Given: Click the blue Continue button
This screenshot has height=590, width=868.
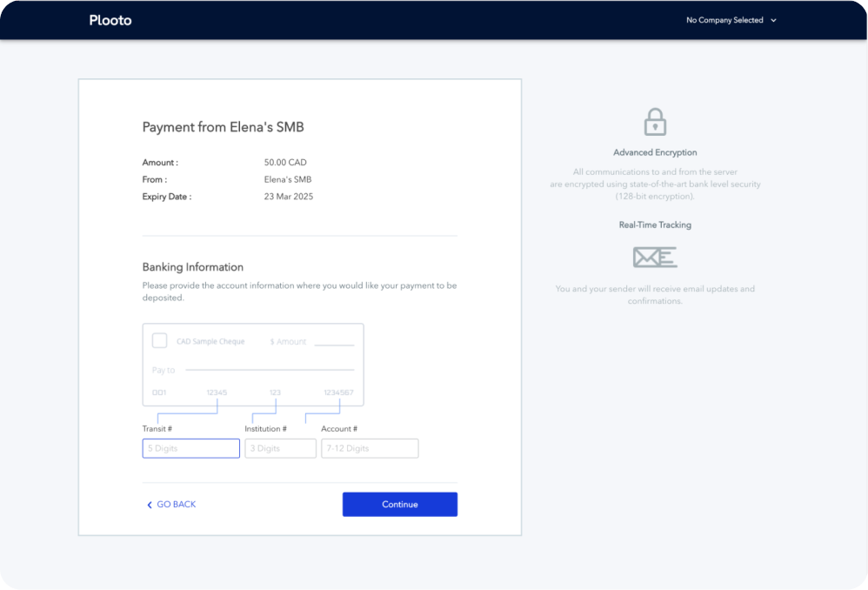Looking at the screenshot, I should click(400, 504).
